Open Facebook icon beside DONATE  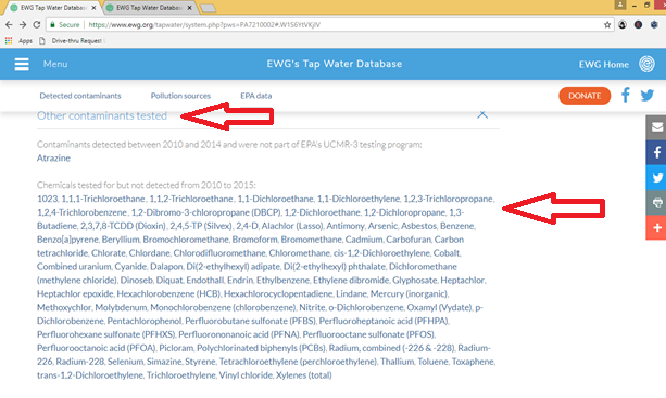625,95
